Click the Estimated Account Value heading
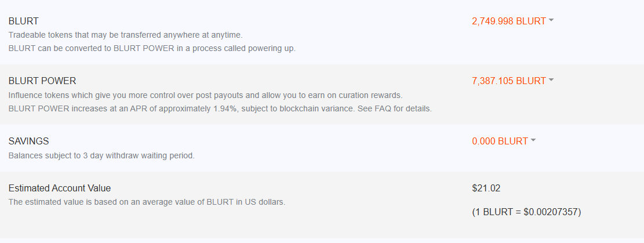The image size is (644, 243). click(x=60, y=188)
